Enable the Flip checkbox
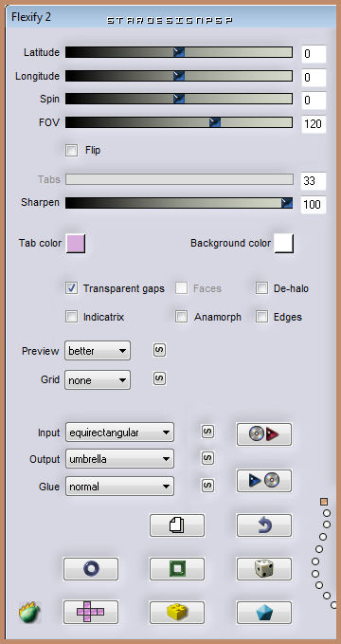341x644 pixels. (71, 151)
